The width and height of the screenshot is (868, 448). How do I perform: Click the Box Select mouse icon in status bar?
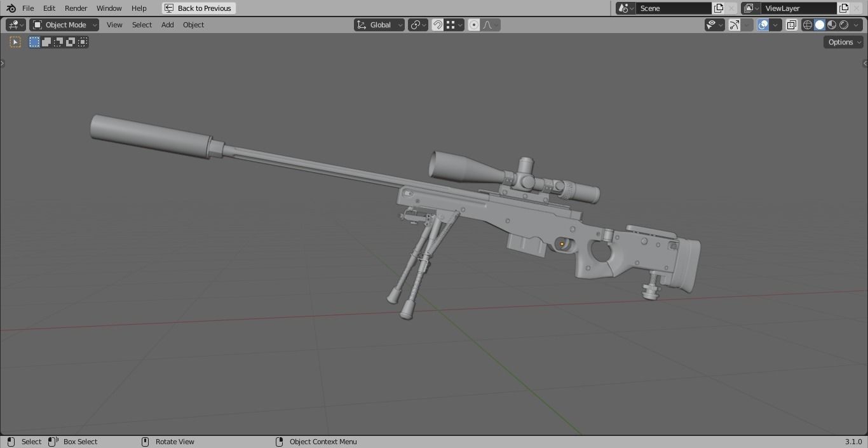pyautogui.click(x=53, y=442)
